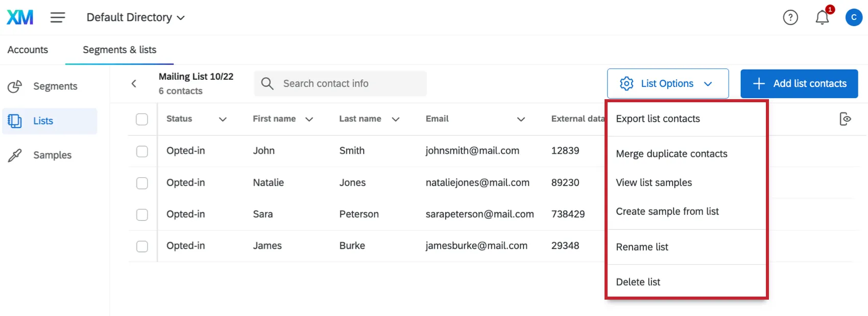This screenshot has width=868, height=316.
Task: Choose Export list contacts
Action: [658, 119]
